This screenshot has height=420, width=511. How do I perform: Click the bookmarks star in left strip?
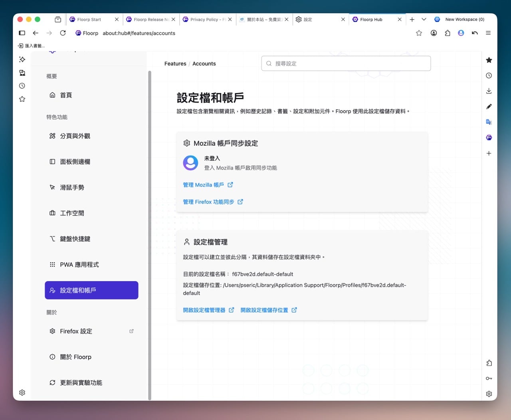(x=22, y=99)
